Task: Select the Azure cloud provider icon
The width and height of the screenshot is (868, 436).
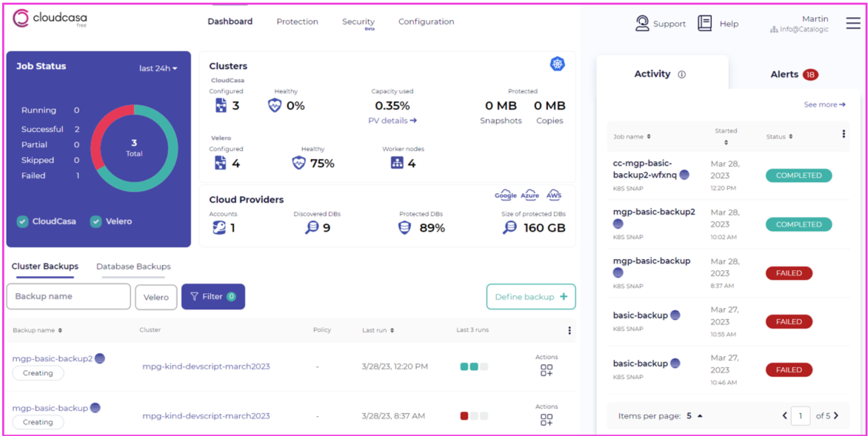Action: point(530,194)
